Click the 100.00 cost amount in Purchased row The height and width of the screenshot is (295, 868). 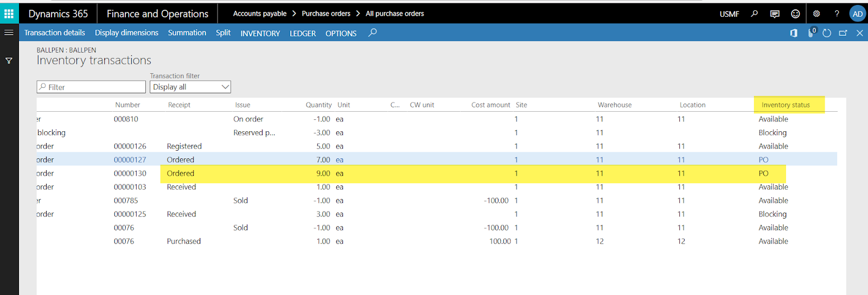pos(500,241)
